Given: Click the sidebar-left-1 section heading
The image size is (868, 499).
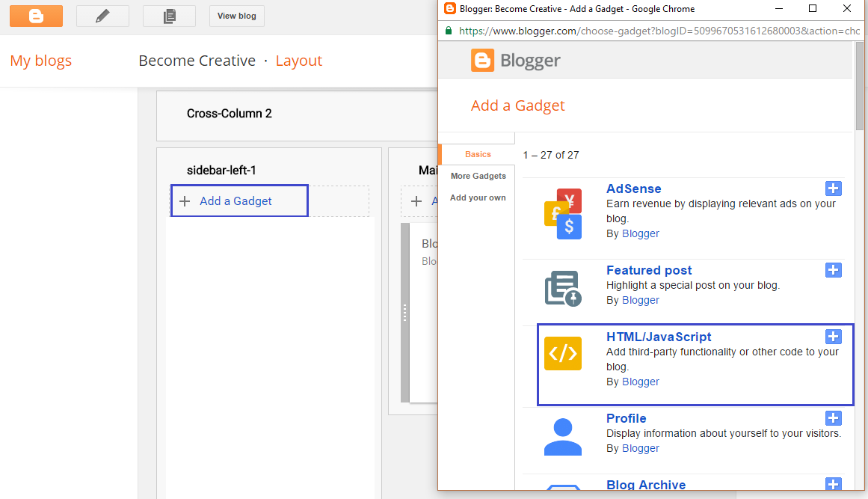Looking at the screenshot, I should click(221, 170).
